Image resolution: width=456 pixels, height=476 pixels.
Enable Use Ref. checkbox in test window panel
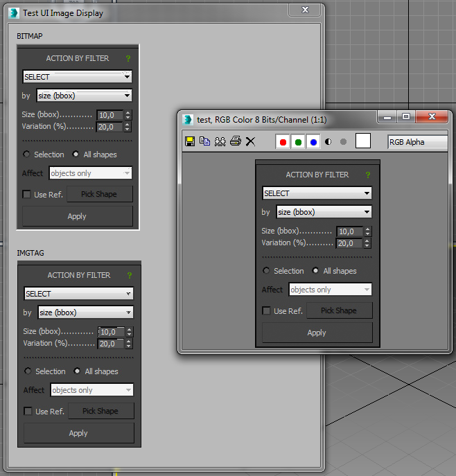[267, 311]
